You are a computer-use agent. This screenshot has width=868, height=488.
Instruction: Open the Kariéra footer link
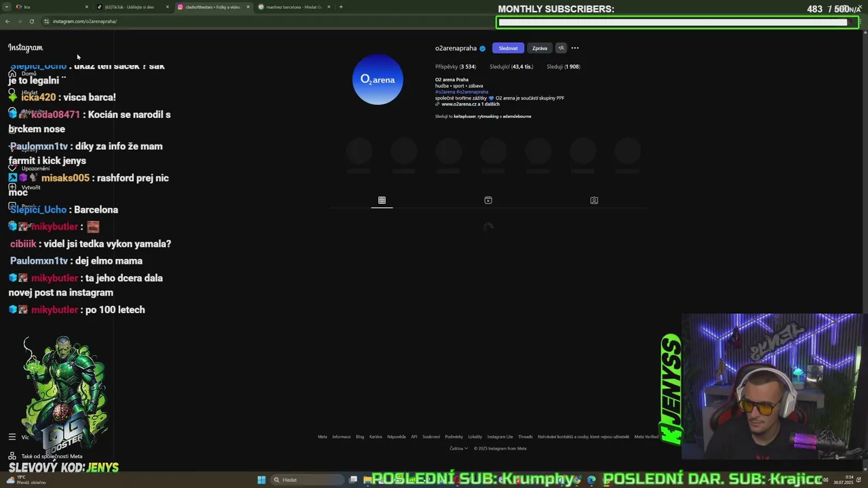tap(376, 436)
